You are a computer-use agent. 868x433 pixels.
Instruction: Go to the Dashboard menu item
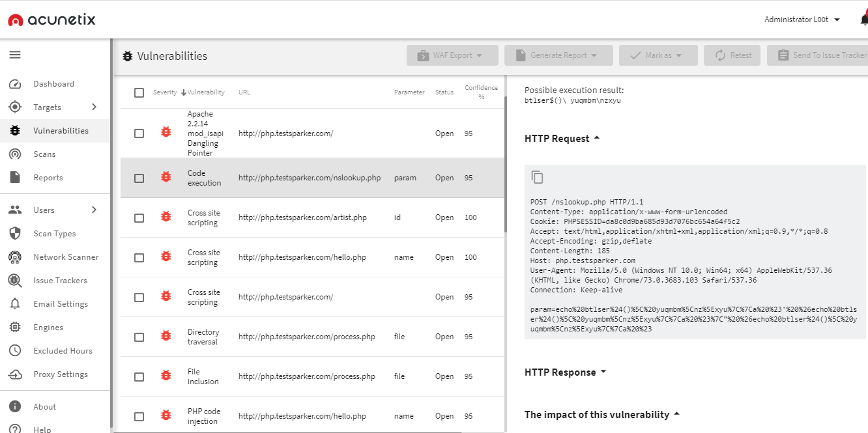point(53,84)
